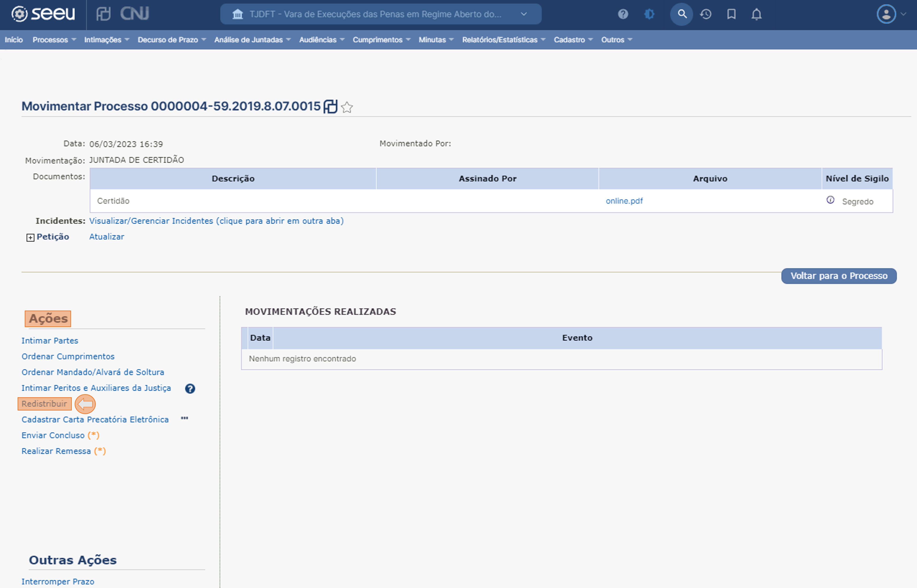
Task: Open the user profile avatar
Action: (886, 14)
